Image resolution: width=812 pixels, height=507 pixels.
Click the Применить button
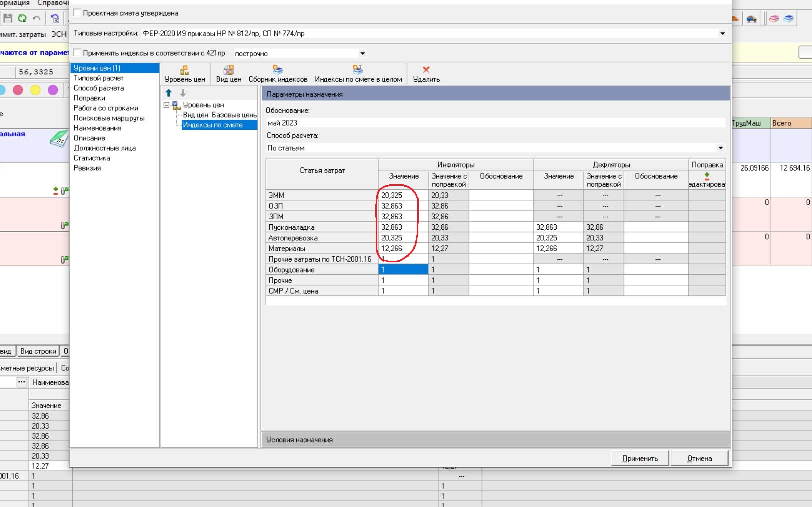(x=640, y=458)
